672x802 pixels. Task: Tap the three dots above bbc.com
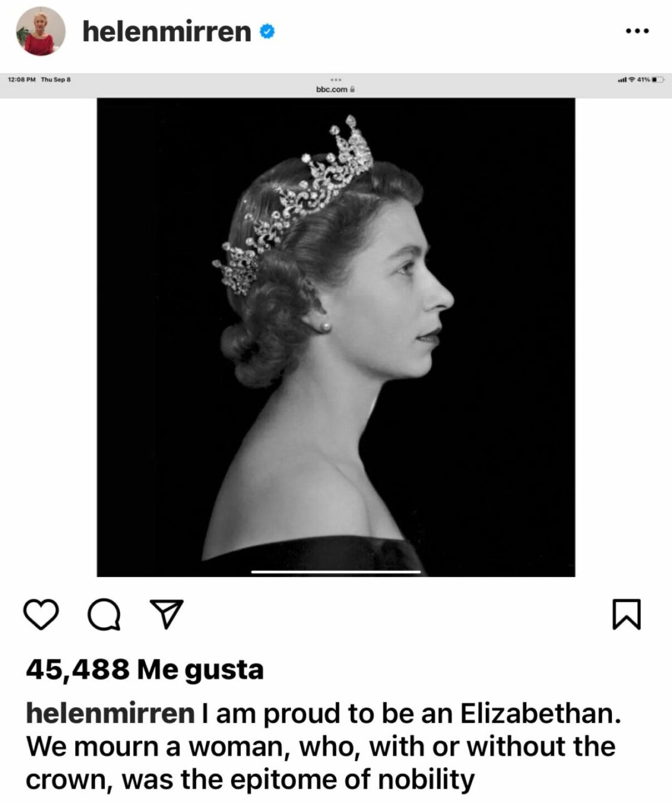point(335,79)
